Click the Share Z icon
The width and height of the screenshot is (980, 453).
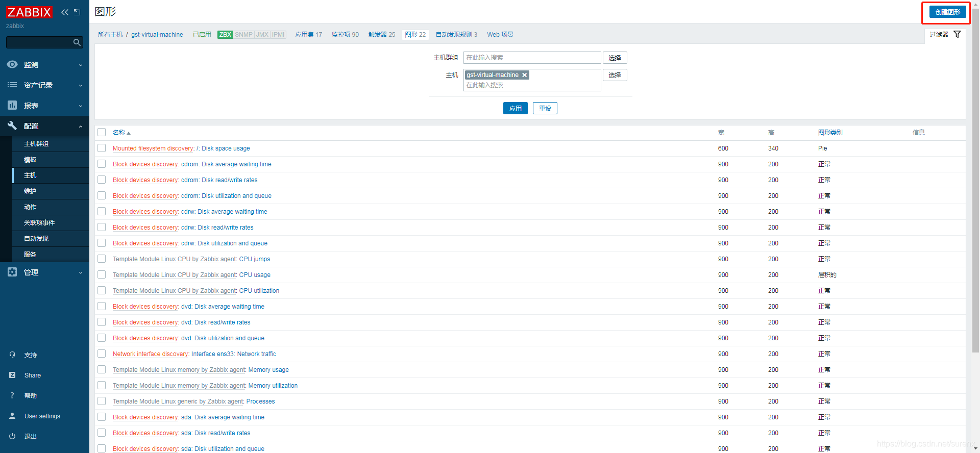(x=12, y=375)
